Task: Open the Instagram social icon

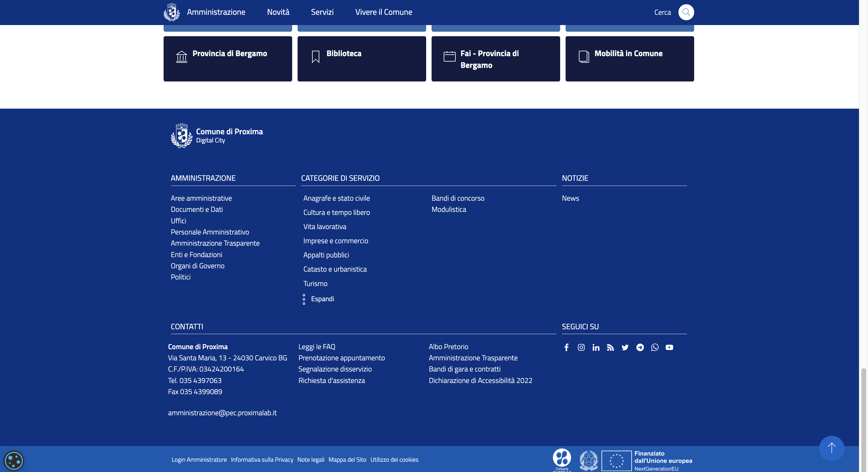Action: tap(581, 347)
